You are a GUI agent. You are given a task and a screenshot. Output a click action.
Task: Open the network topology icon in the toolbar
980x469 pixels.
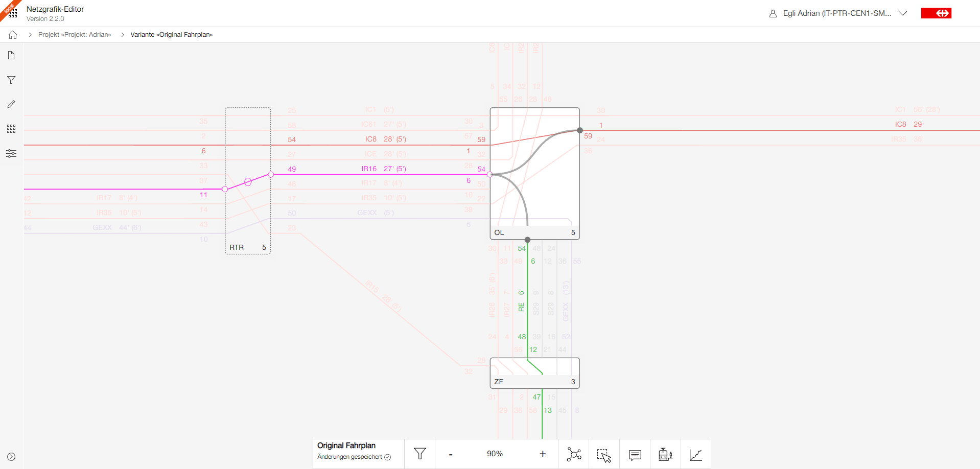point(573,454)
